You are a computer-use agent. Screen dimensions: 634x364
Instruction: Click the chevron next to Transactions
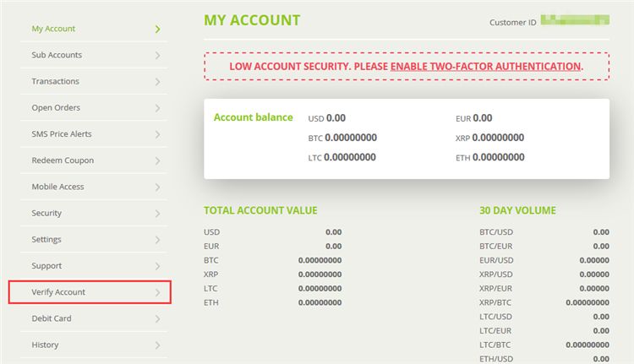[158, 82]
